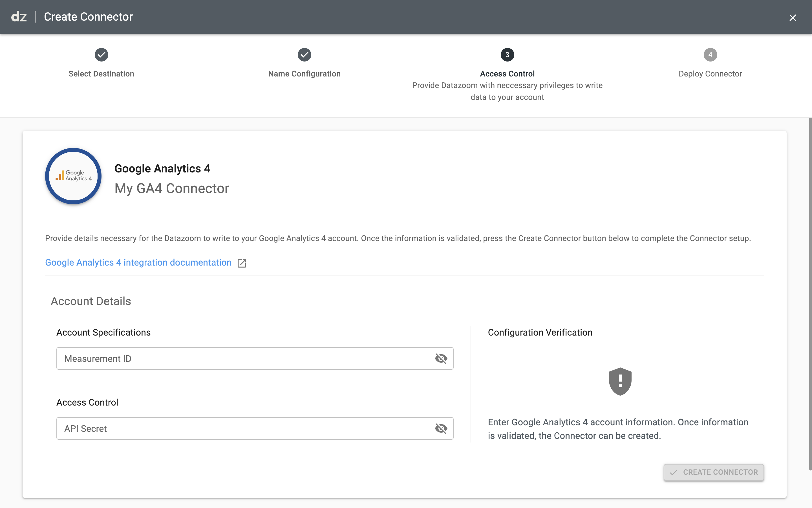Click the Create Connector button
This screenshot has width=812, height=508.
coord(714,472)
